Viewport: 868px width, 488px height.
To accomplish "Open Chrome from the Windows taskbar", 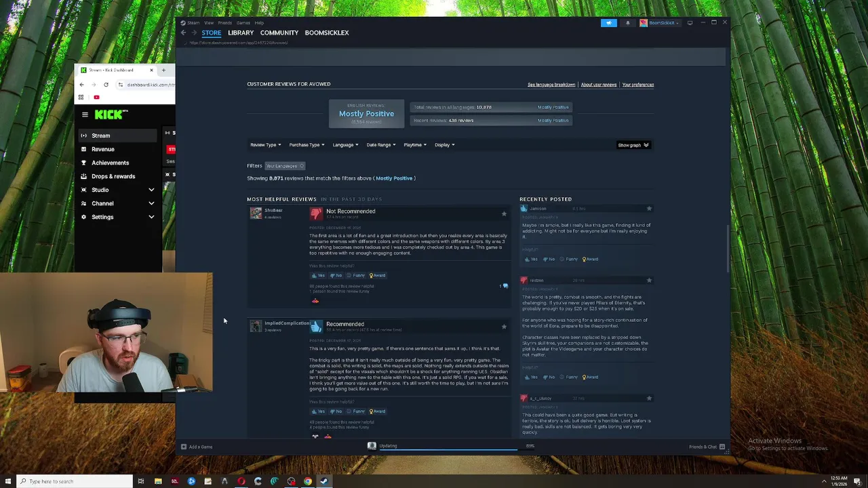I will 308,481.
